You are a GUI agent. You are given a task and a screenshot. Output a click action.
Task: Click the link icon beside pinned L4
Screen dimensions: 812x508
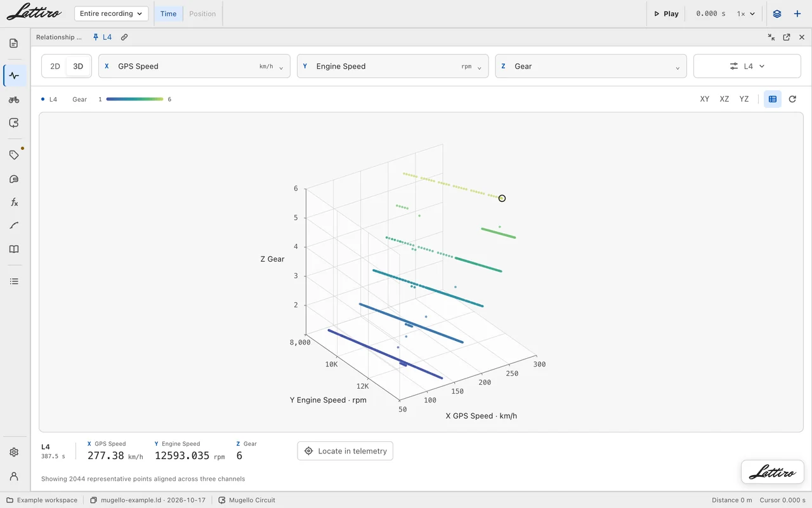tap(124, 37)
